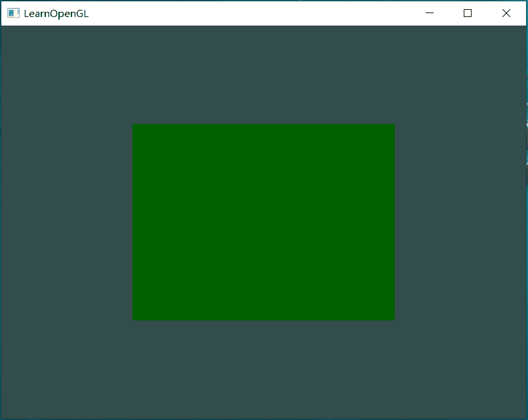Click the maximize square icon
Image resolution: width=528 pixels, height=420 pixels.
(467, 12)
